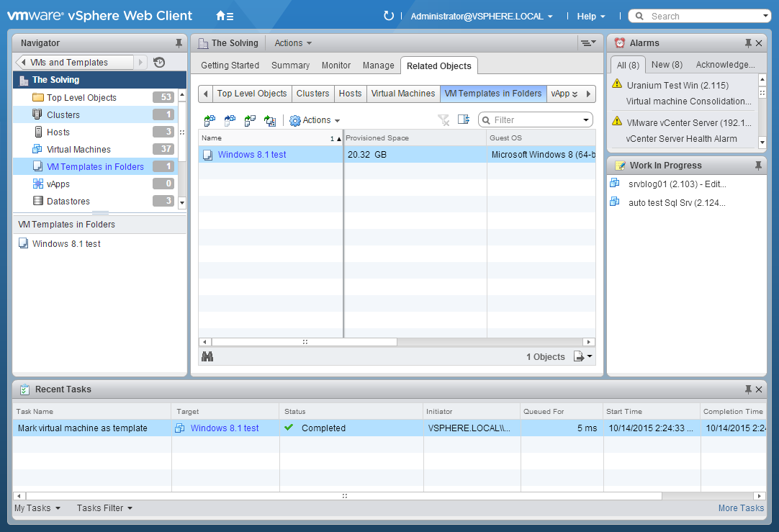Click the search magnifier icon in the header
The width and height of the screenshot is (779, 532).
coord(639,16)
